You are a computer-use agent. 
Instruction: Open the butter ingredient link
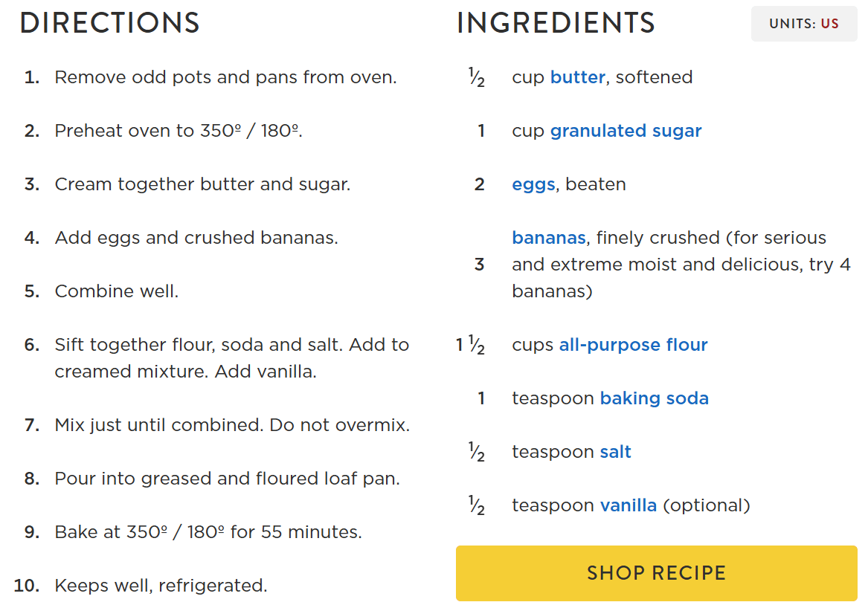(577, 77)
